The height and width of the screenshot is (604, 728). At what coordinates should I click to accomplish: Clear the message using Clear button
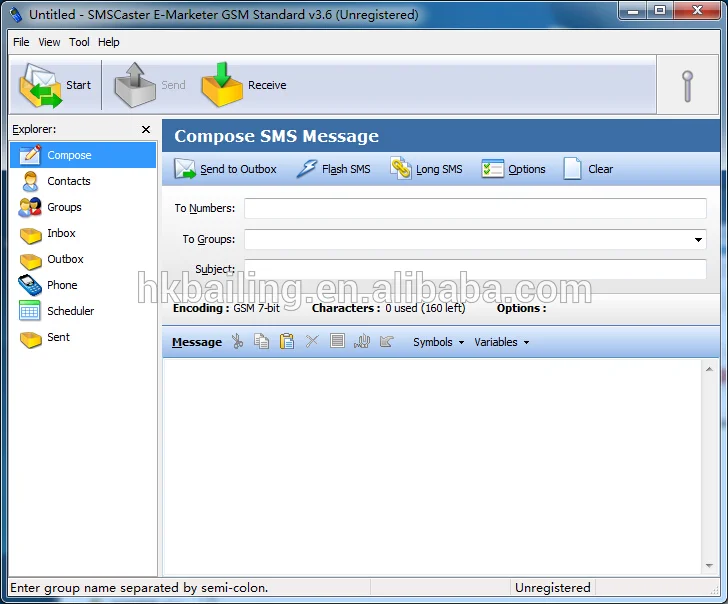[x=588, y=169]
